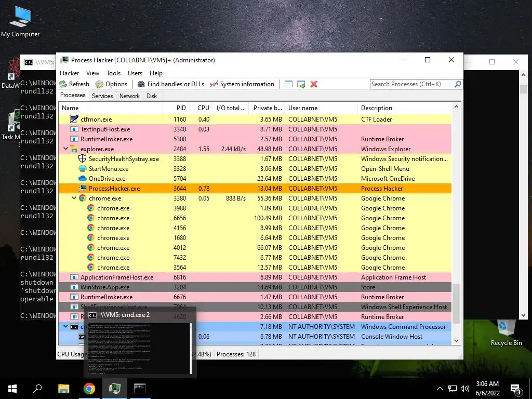Select the ApplicationFrameHost.exe icon
Screen dimensions: 532x399
click(x=74, y=277)
